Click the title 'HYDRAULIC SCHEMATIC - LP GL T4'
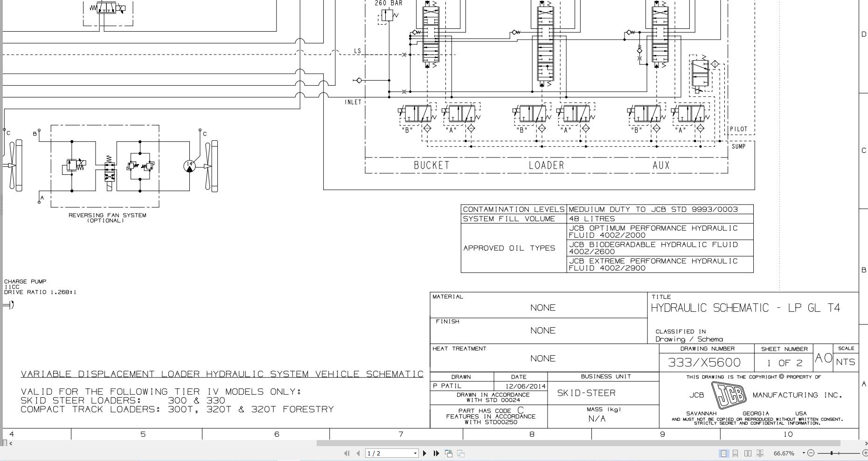 point(745,308)
